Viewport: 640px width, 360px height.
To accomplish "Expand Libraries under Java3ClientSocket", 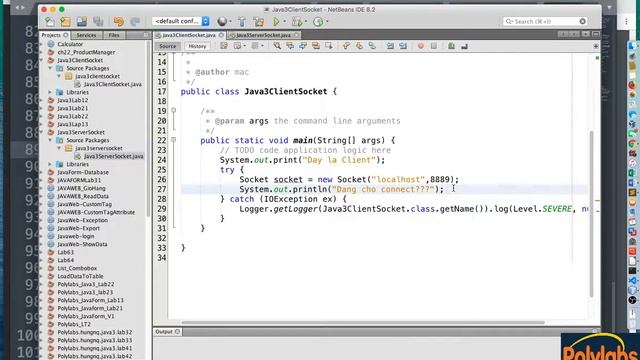I will (x=50, y=92).
